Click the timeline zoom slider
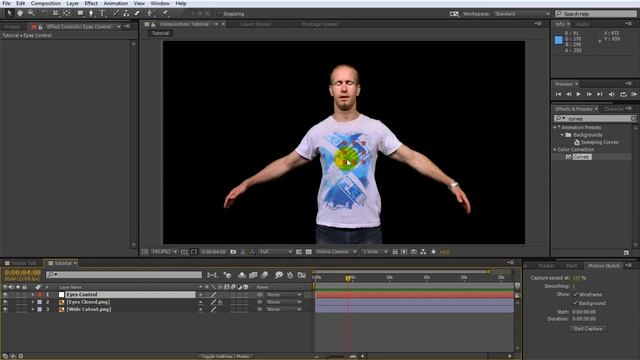 (336, 356)
